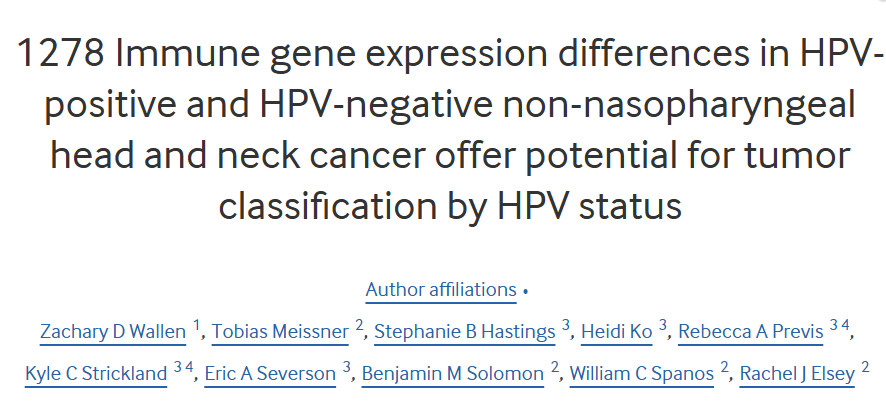Click superscript 2 after Rachel J Elsey
886x412 pixels.
coord(866,369)
